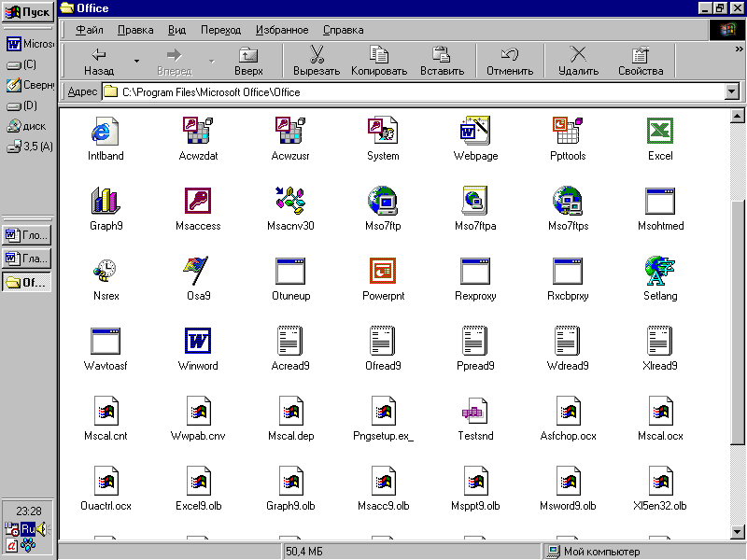Open the Избранное menu
Viewport: 747px width, 560px height.
click(282, 30)
